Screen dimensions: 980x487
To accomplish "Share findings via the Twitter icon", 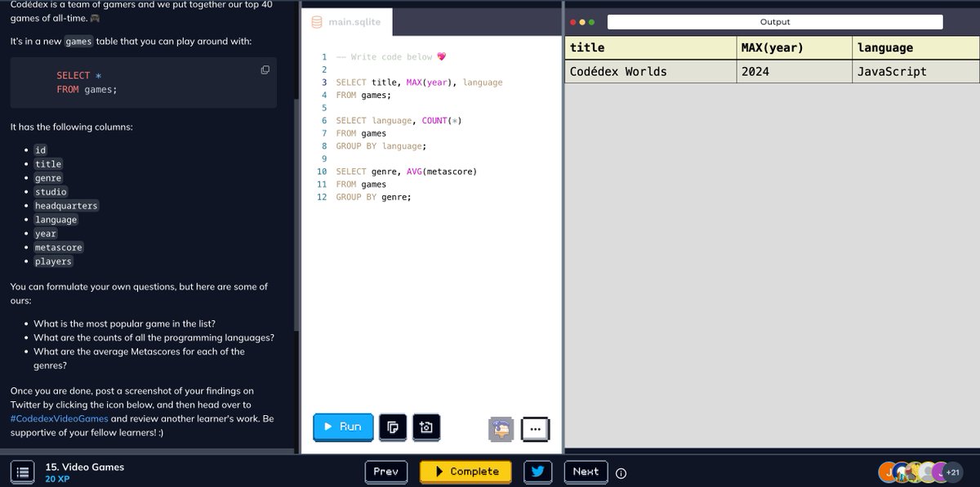I will (538, 471).
